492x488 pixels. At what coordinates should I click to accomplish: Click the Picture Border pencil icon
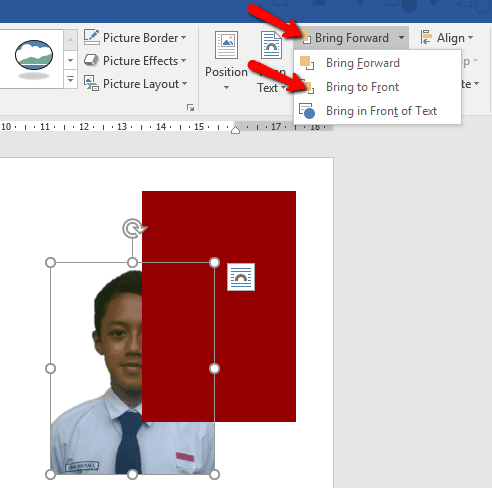[92, 37]
